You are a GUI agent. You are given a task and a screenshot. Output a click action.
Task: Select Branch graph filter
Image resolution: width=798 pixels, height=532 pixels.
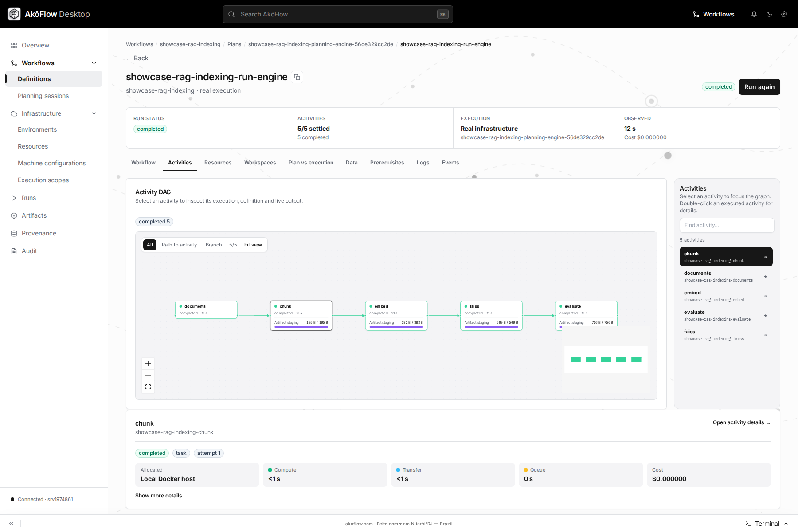point(214,245)
